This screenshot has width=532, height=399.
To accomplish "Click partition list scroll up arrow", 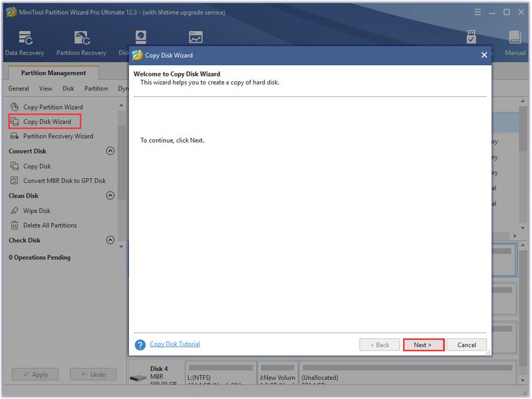I will pyautogui.click(x=523, y=101).
